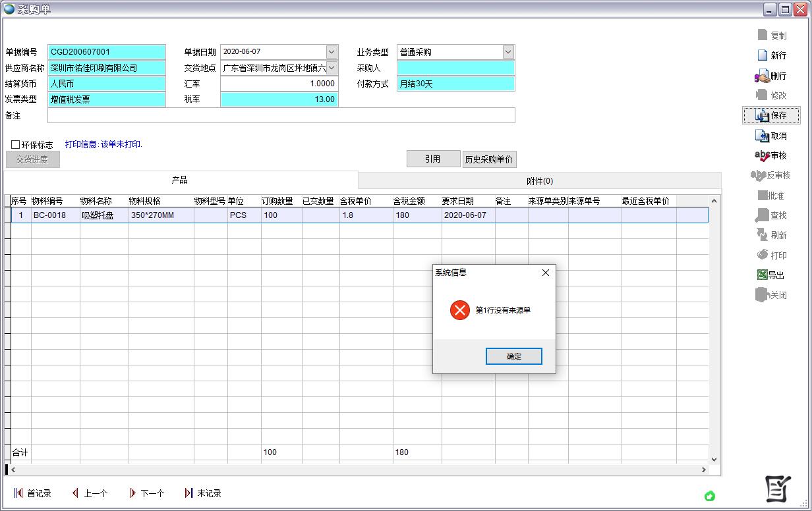This screenshot has width=812, height=511.
Task: Click the 备注 remarks input field
Action: pos(281,116)
